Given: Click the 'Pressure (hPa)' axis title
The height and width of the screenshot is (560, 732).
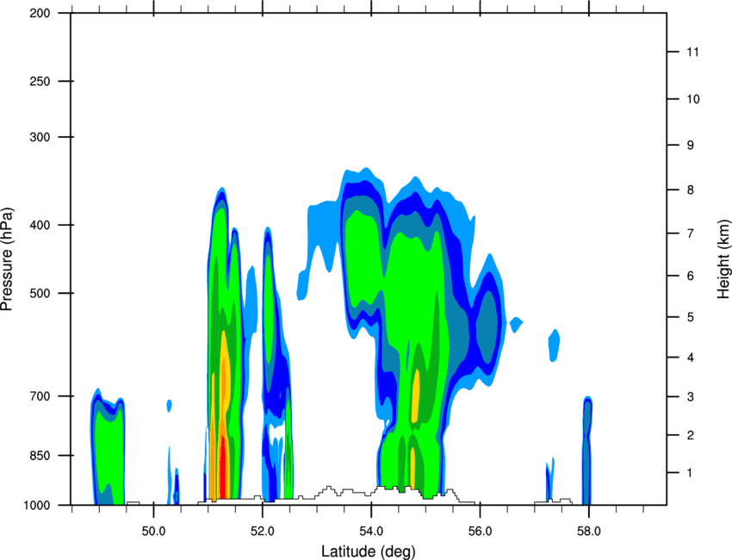Looking at the screenshot, I should pyautogui.click(x=7, y=258).
